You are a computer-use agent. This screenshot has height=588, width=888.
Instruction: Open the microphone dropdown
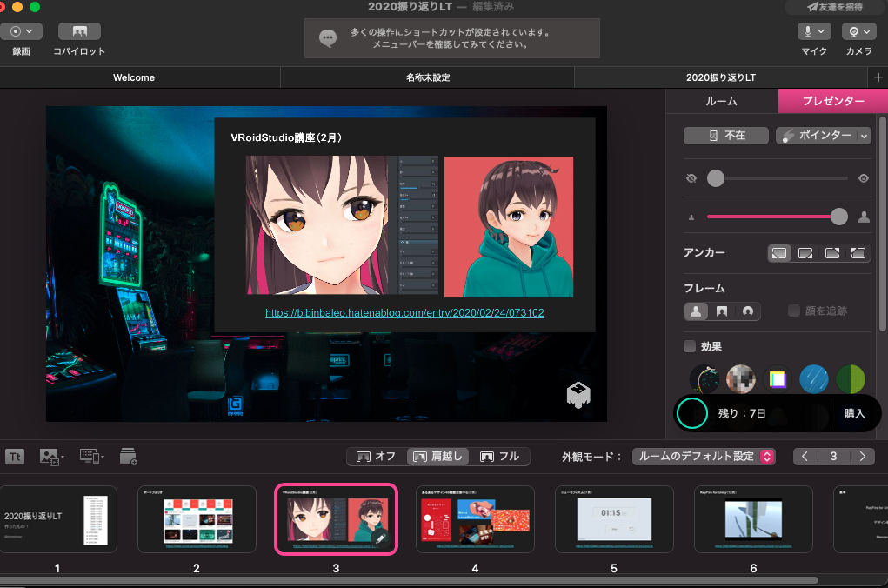tap(814, 31)
